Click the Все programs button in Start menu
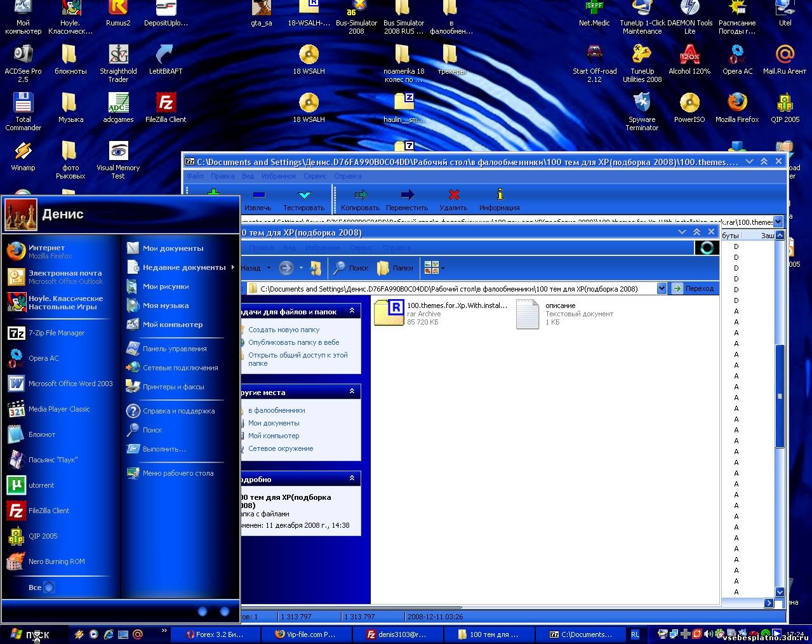 [x=41, y=587]
